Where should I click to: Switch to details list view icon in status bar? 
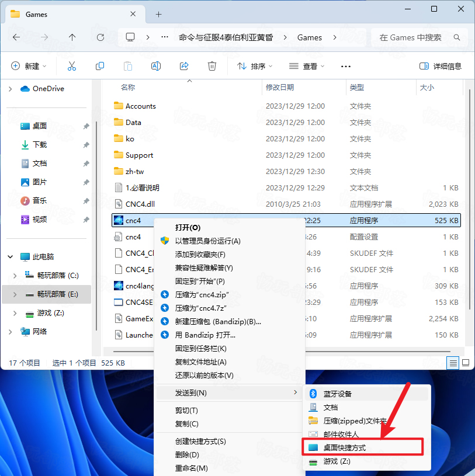point(453,363)
